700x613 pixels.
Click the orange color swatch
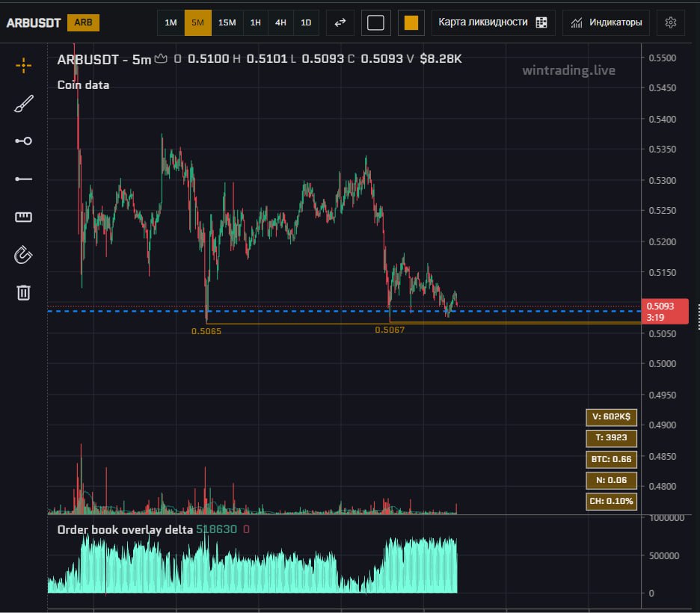tap(411, 22)
